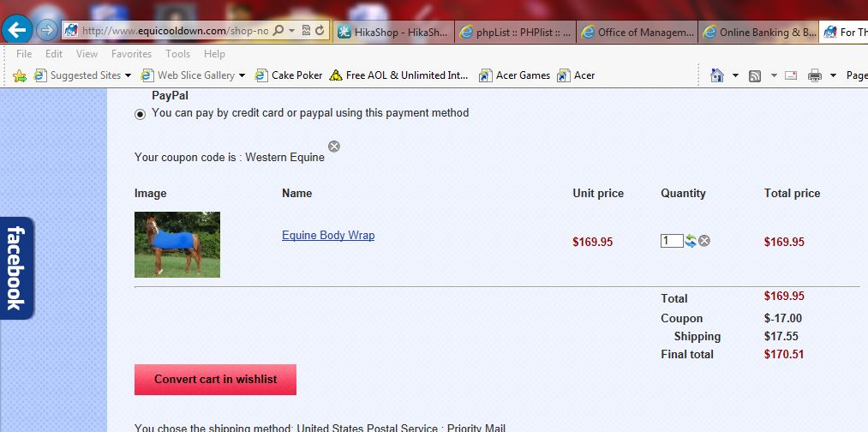This screenshot has height=432, width=868.
Task: Refresh the page using address bar icon
Action: point(320,31)
